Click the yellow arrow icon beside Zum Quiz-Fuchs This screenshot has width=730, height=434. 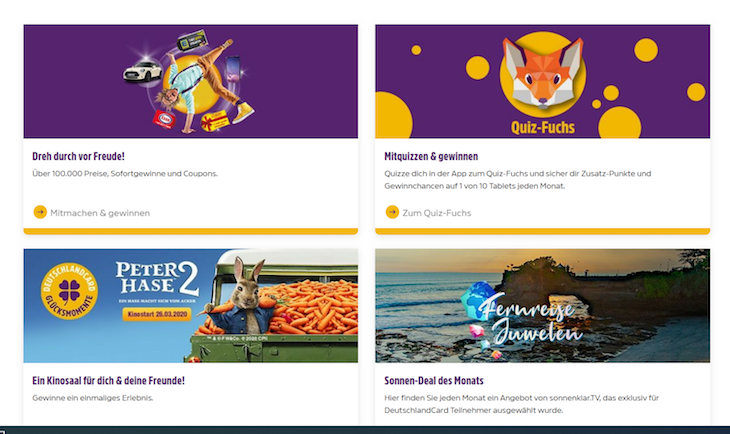[x=392, y=212]
